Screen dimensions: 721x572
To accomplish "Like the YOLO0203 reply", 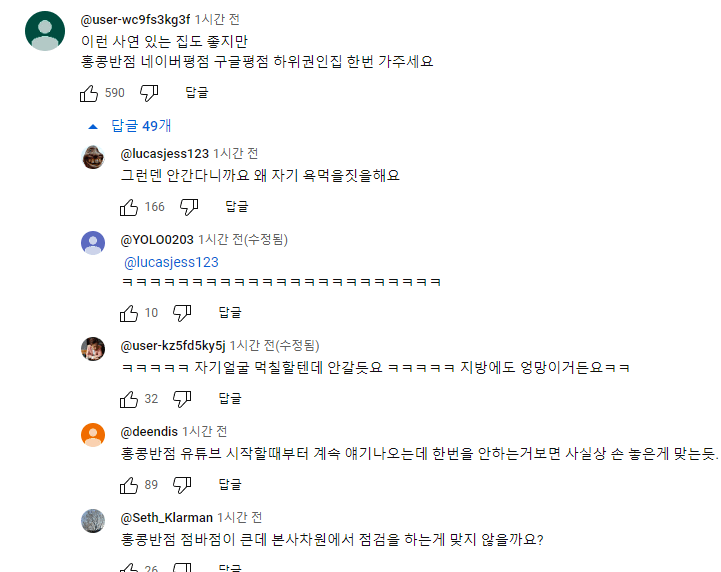I will (129, 313).
